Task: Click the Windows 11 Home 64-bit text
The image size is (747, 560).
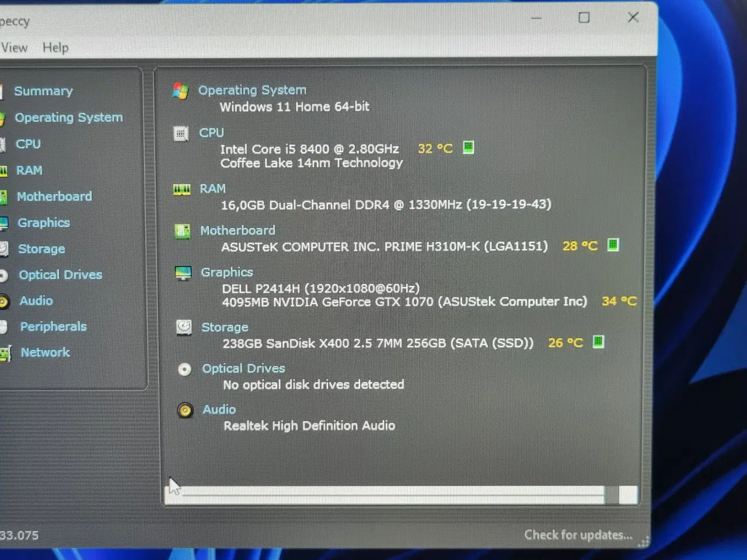Action: (x=295, y=107)
